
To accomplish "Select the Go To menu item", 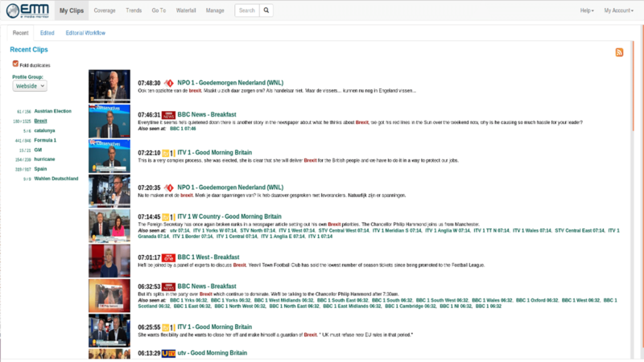I will point(159,10).
